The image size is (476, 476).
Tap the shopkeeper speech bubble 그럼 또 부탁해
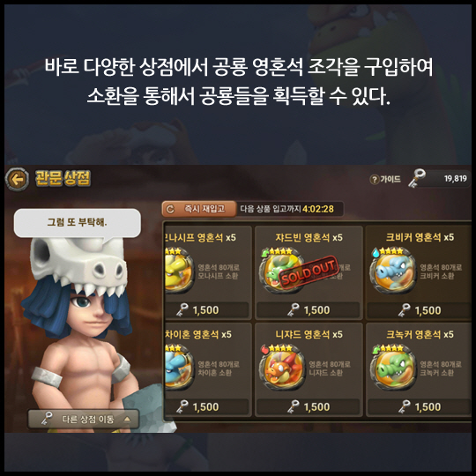pos(77,223)
